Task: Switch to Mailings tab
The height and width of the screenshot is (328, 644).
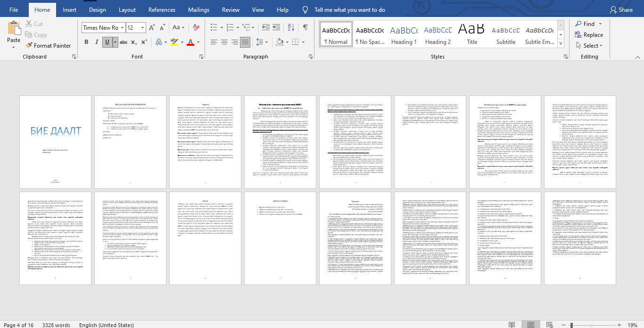Action: [x=198, y=9]
